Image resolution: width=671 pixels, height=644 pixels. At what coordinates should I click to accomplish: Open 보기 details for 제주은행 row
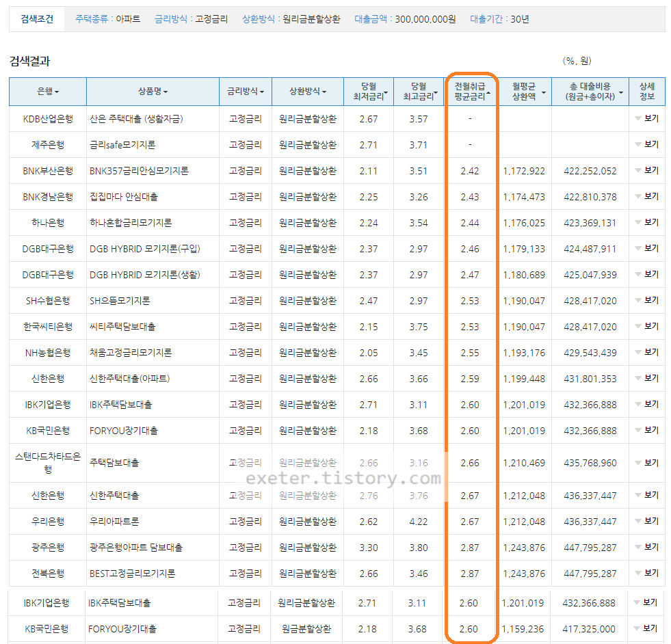[x=647, y=144]
